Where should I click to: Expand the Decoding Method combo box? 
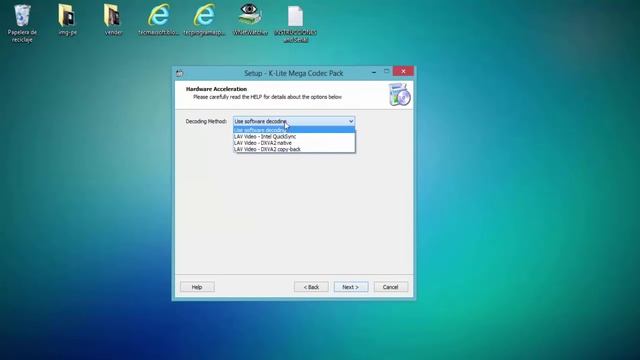(293, 121)
